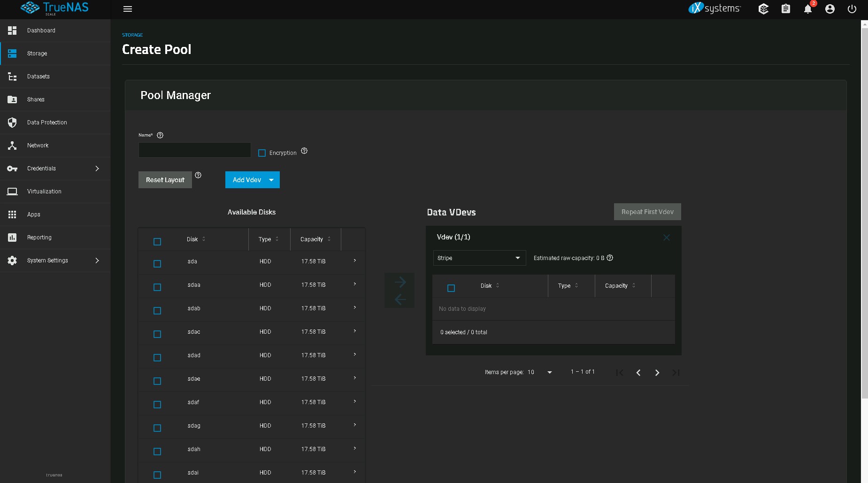Check the box for disk sda
Image resolution: width=868 pixels, height=483 pixels.
157,264
